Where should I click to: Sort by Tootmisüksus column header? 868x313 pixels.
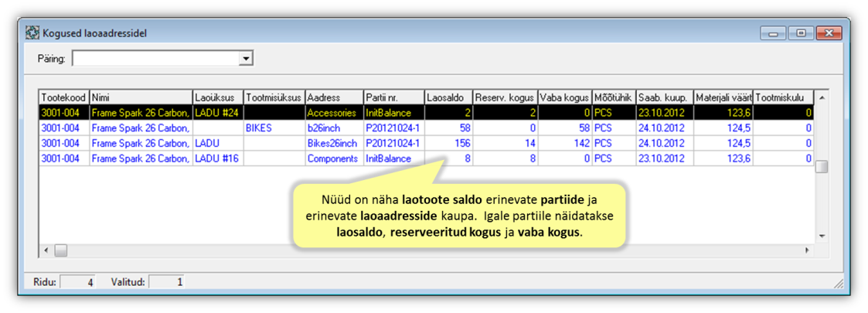pyautogui.click(x=274, y=97)
